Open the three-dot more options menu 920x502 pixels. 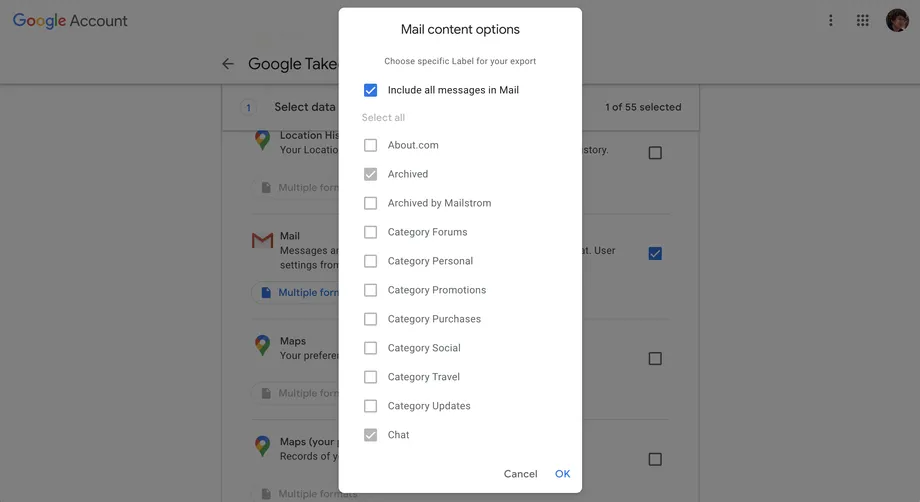pos(831,21)
